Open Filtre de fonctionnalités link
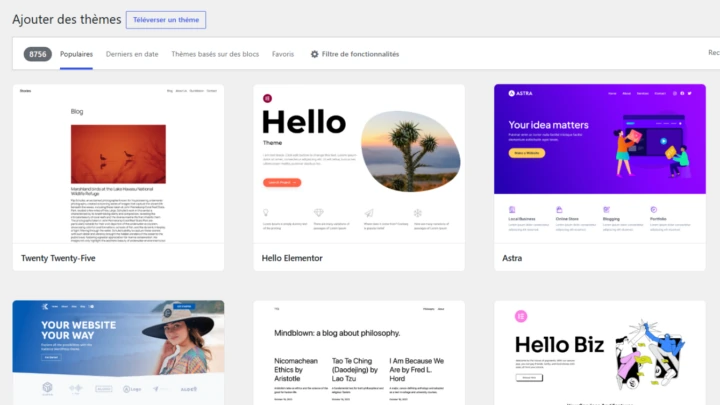This screenshot has width=720, height=405. 360,54
